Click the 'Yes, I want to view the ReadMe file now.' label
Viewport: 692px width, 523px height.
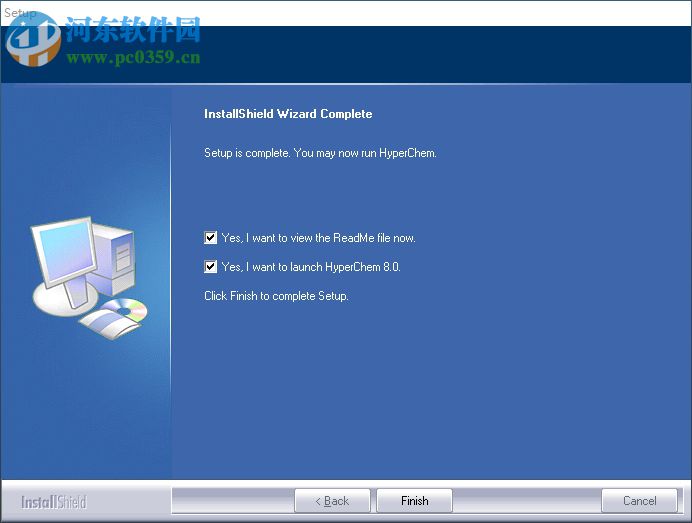tap(318, 238)
